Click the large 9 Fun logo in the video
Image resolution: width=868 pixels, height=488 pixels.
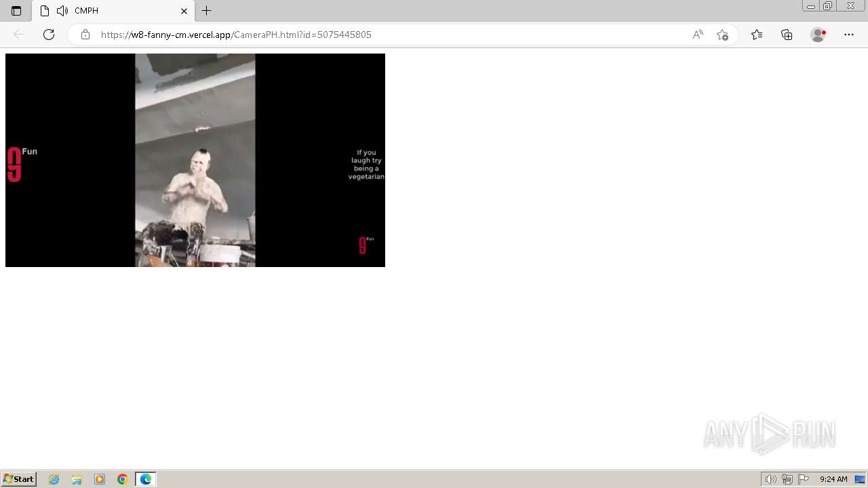pyautogui.click(x=22, y=165)
